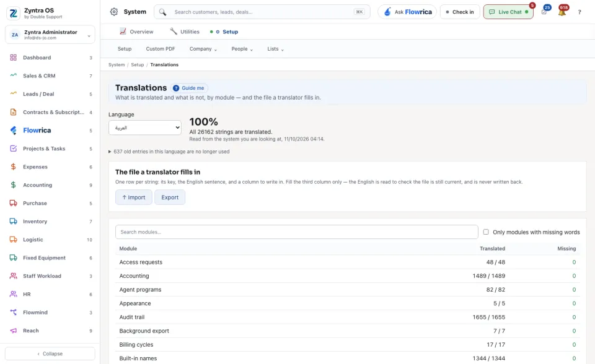Click the Missing column header
Image resolution: width=595 pixels, height=364 pixels.
point(566,248)
